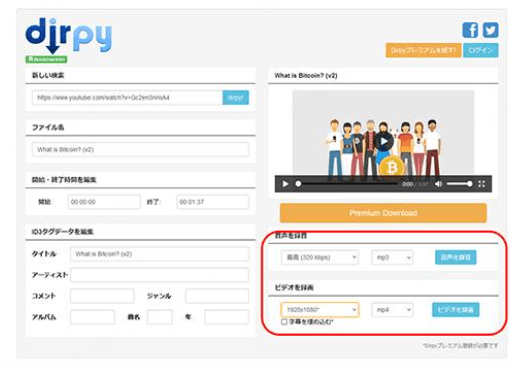Screen dimensions: 518x368
Task: Click the play button in the player bar
Action: [285, 184]
